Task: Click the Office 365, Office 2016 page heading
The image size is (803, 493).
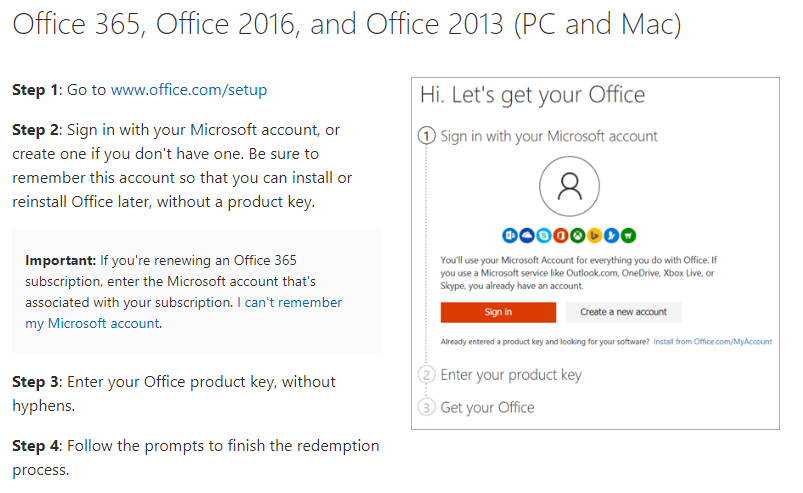Action: [346, 25]
